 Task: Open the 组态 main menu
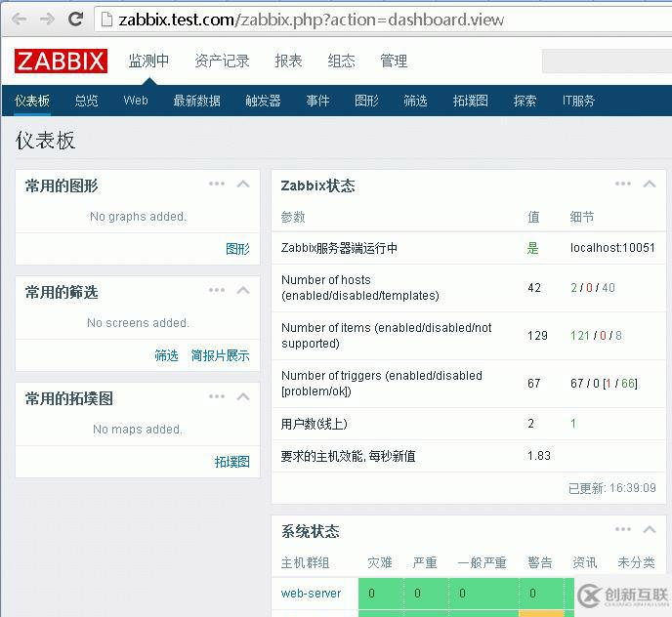pos(341,61)
